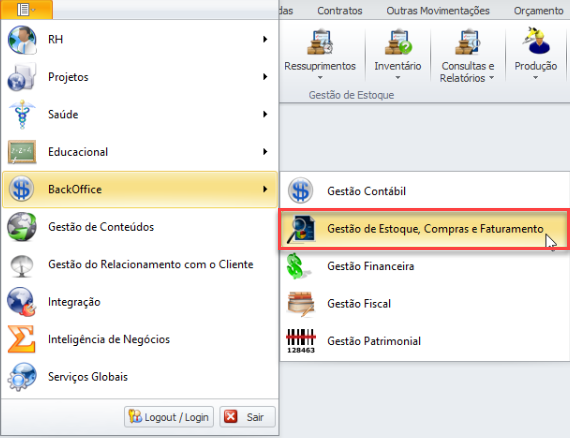Open the orange application menu button
The image size is (570, 438).
[x=27, y=9]
